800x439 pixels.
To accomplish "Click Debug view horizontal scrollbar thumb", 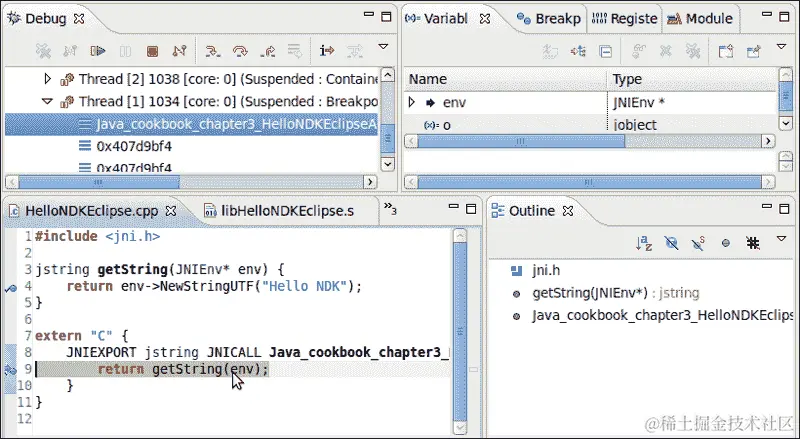I will [99, 182].
